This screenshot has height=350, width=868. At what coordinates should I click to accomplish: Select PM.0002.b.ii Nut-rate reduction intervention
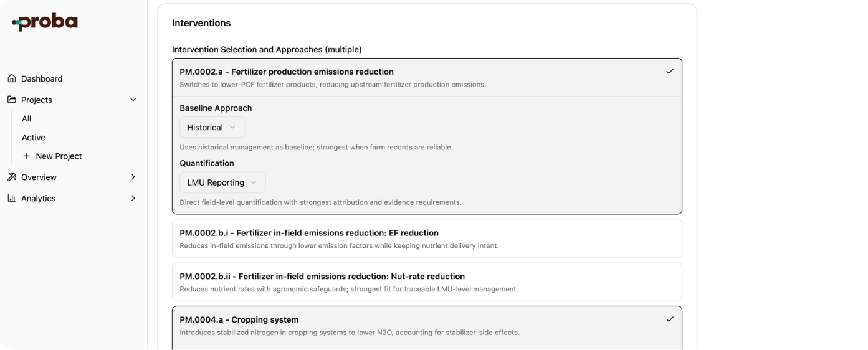pos(427,282)
